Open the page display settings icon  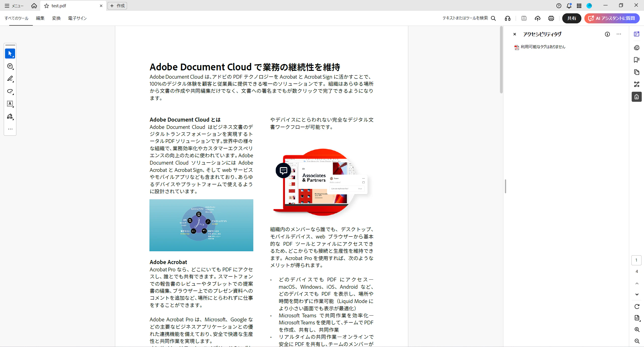pos(637,318)
